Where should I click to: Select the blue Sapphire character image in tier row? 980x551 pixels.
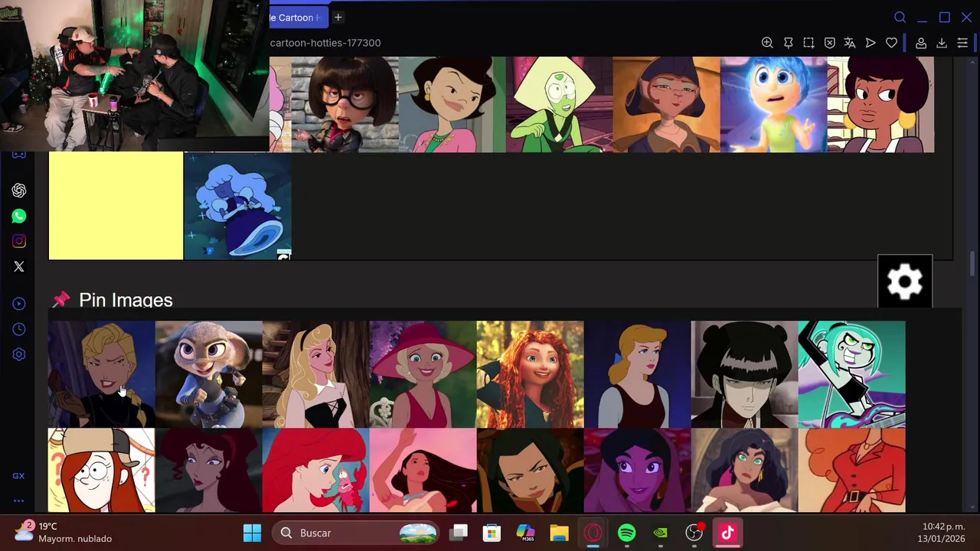pos(237,206)
